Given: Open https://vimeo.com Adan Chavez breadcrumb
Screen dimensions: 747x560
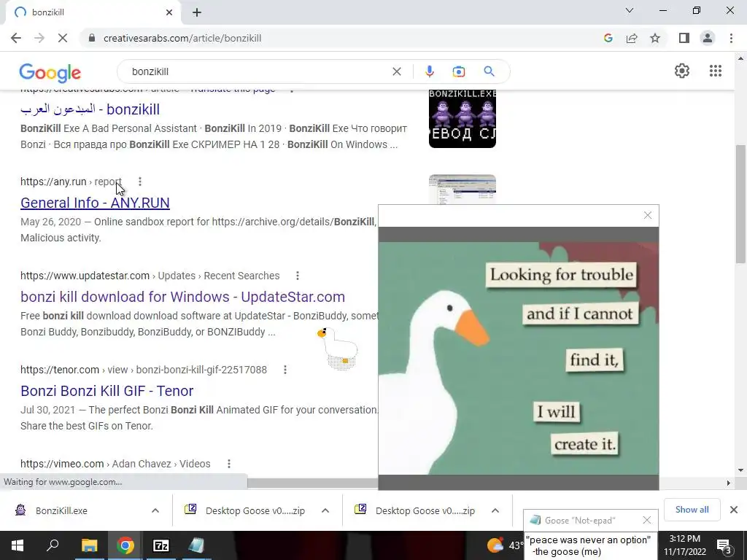Looking at the screenshot, I should 115,463.
